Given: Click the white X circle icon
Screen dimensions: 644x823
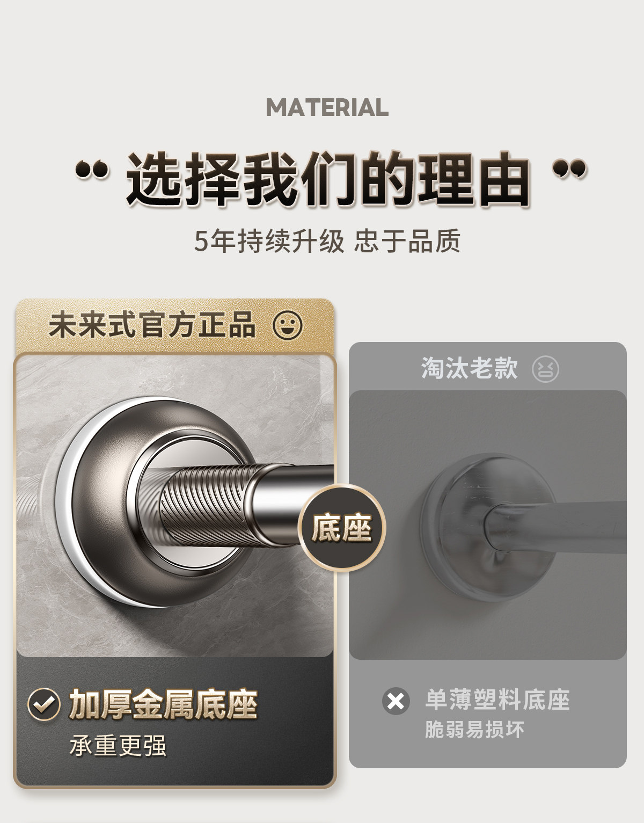Looking at the screenshot, I should pos(396,701).
